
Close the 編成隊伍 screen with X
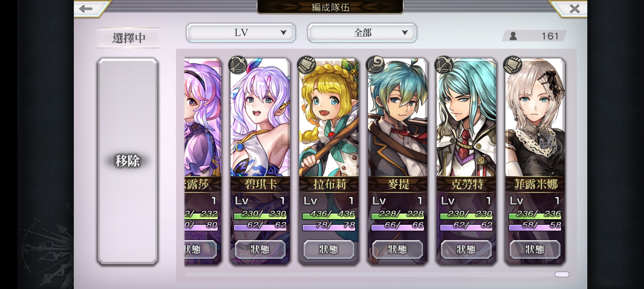coord(574,9)
